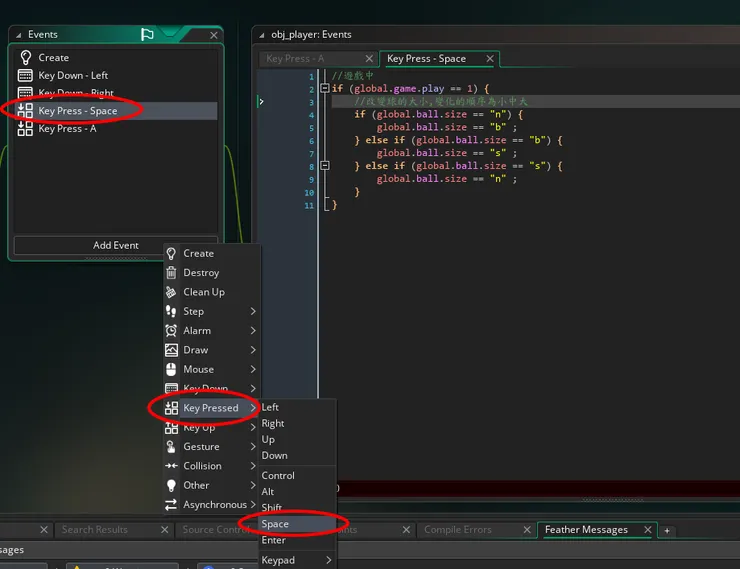This screenshot has height=569, width=740.
Task: Expand the Draw submenu arrow
Action: [253, 350]
